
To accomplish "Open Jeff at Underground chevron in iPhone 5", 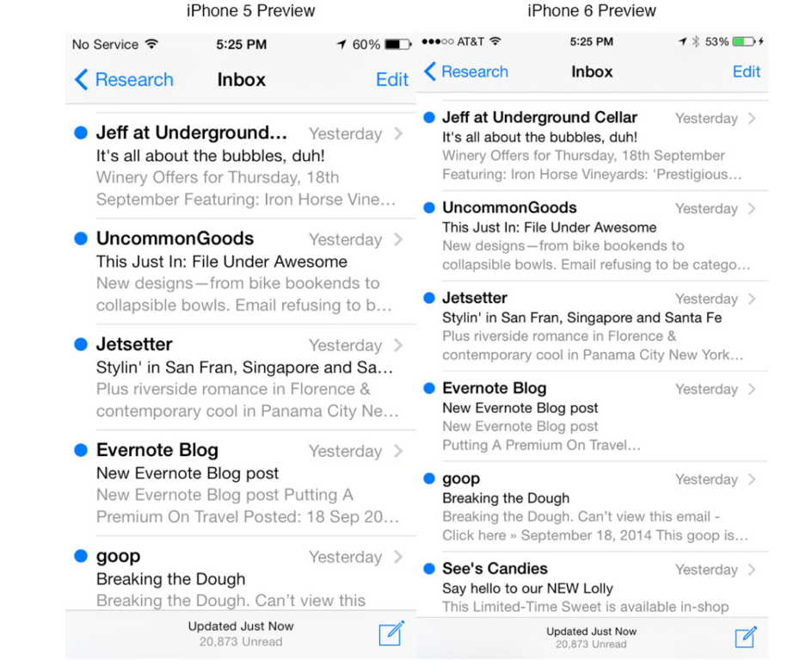I will [x=398, y=133].
